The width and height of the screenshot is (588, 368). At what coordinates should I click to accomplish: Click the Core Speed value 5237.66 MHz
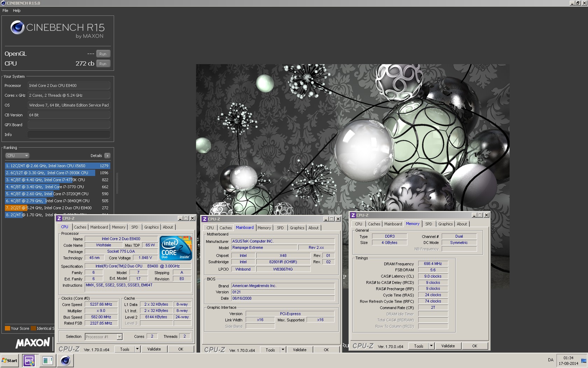click(x=101, y=305)
